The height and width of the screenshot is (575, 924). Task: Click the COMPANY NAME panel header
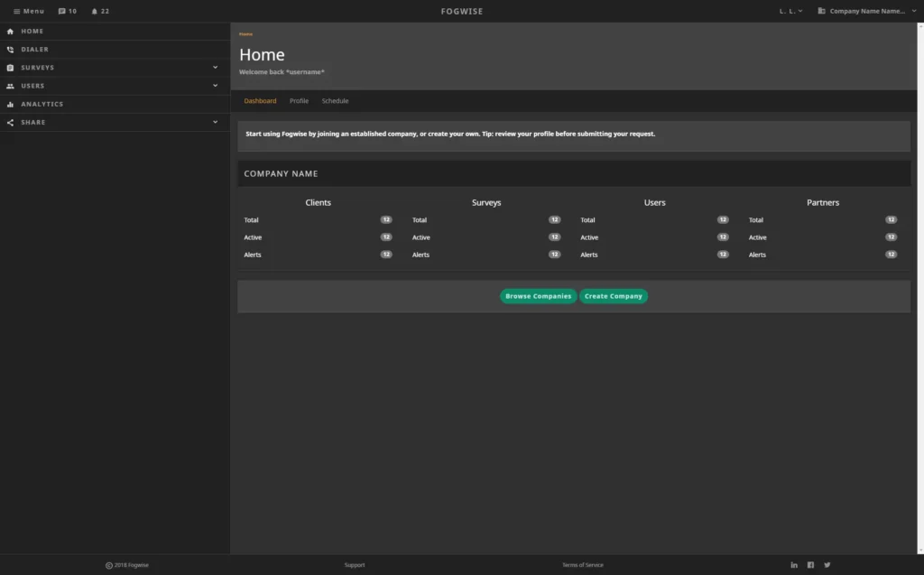pos(574,174)
